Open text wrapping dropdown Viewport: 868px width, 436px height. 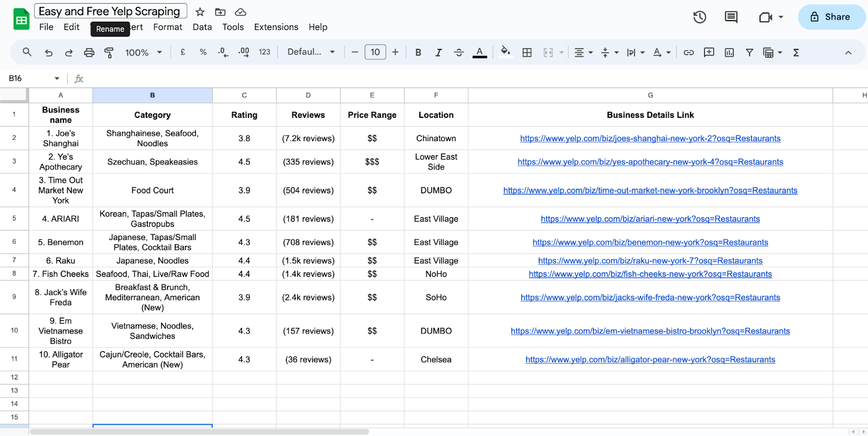coord(636,52)
